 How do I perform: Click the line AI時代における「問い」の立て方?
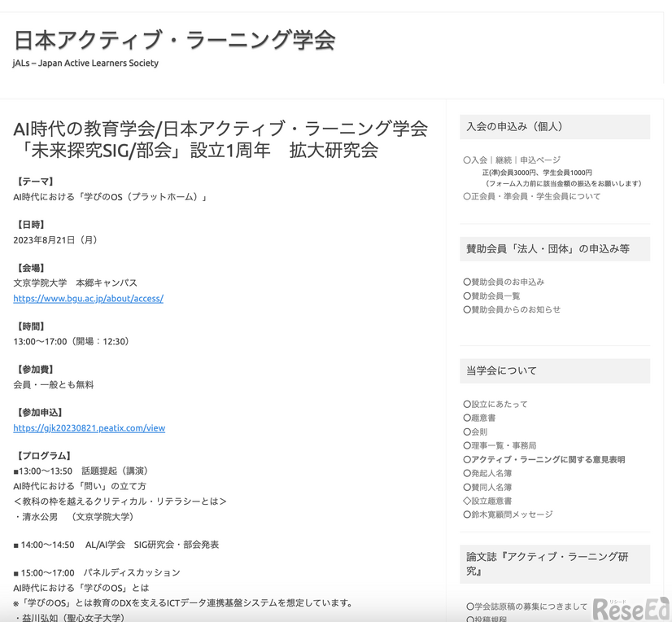click(x=81, y=487)
